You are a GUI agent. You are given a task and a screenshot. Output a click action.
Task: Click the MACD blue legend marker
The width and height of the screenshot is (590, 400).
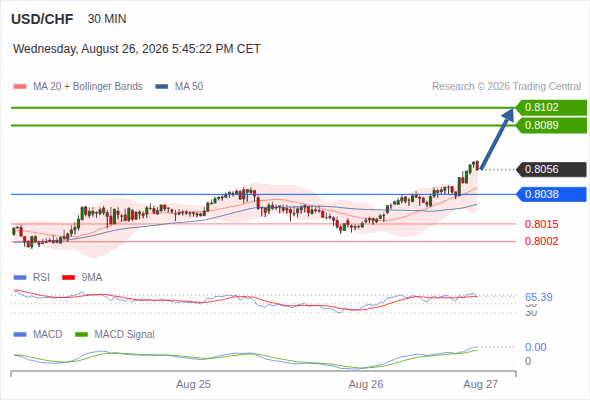click(x=20, y=334)
